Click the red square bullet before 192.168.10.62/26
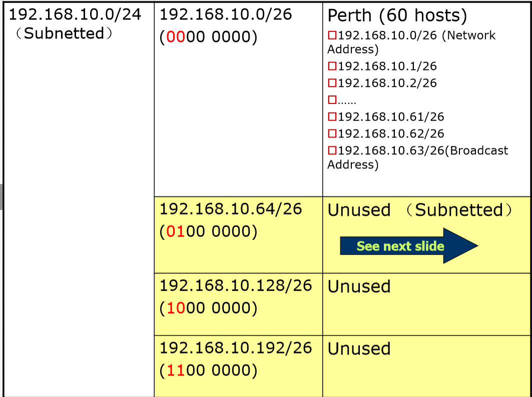Screen dimensions: 532x397 coord(332,133)
